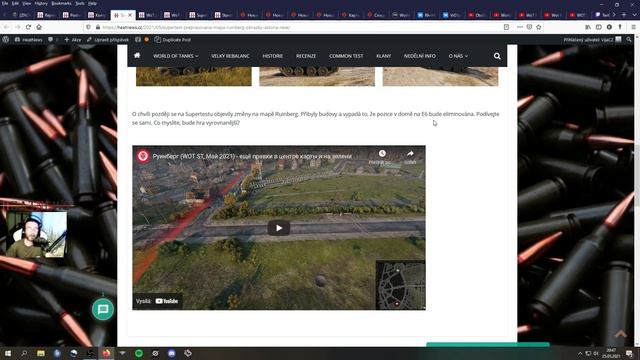Open Firefox Library icon
Screen dimensions: 640x360
point(588,27)
